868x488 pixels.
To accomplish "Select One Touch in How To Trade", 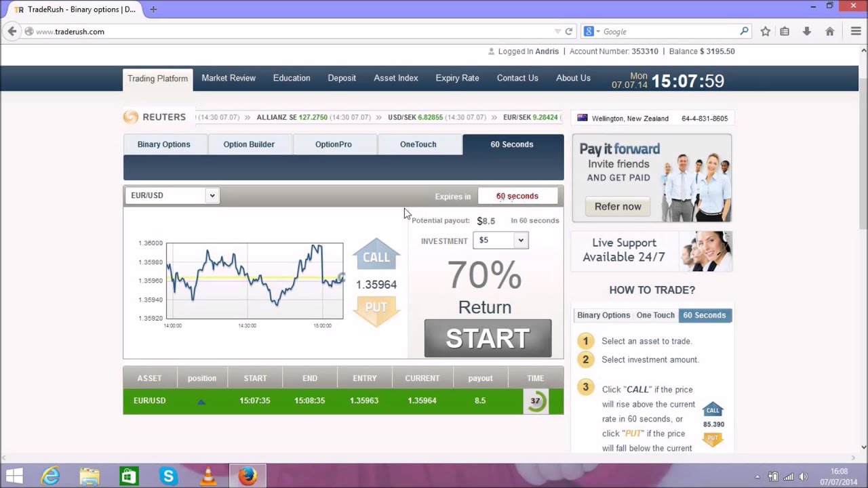I will [656, 315].
